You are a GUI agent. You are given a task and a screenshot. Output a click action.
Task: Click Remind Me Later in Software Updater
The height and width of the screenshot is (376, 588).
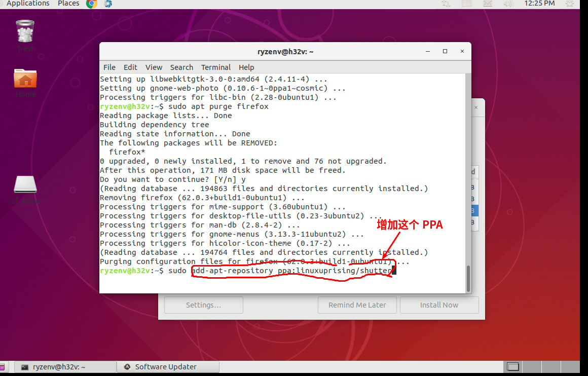pos(357,305)
